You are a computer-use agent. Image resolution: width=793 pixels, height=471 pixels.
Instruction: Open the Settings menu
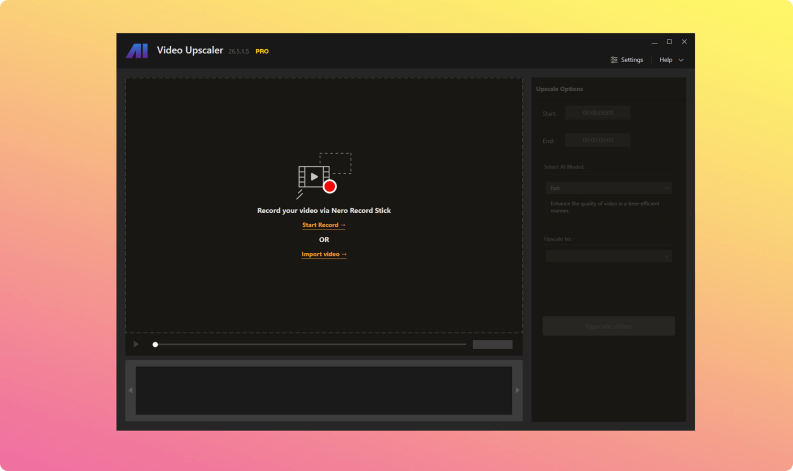pos(627,60)
